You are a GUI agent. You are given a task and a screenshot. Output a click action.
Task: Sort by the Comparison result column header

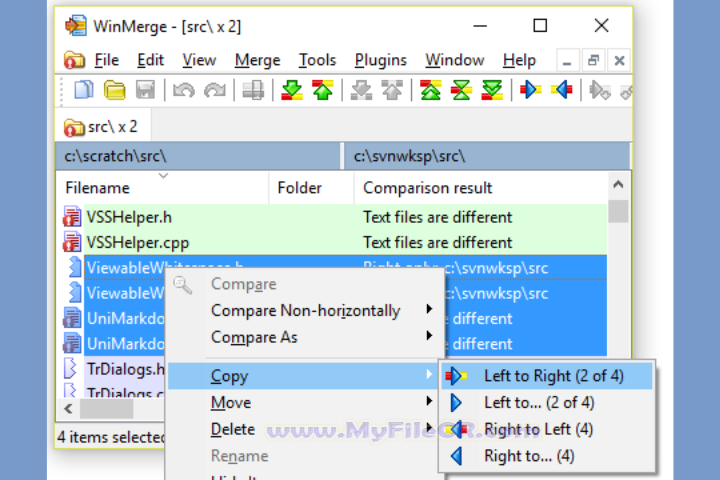480,187
